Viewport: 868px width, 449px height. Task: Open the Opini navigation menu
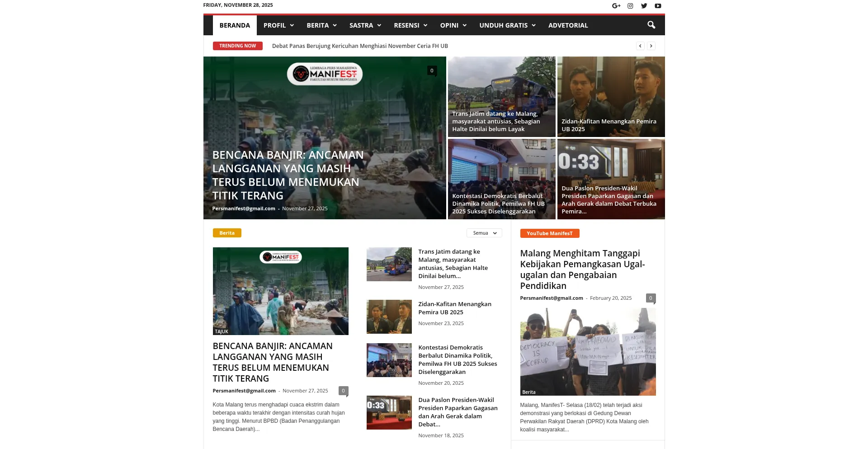(x=453, y=25)
